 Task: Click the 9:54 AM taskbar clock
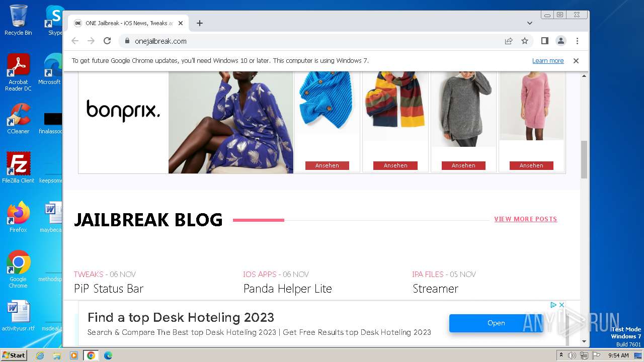618,355
